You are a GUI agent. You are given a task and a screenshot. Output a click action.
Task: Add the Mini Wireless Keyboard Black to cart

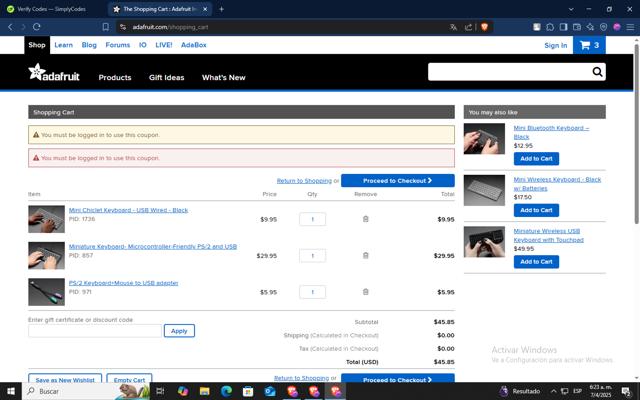[x=536, y=210]
